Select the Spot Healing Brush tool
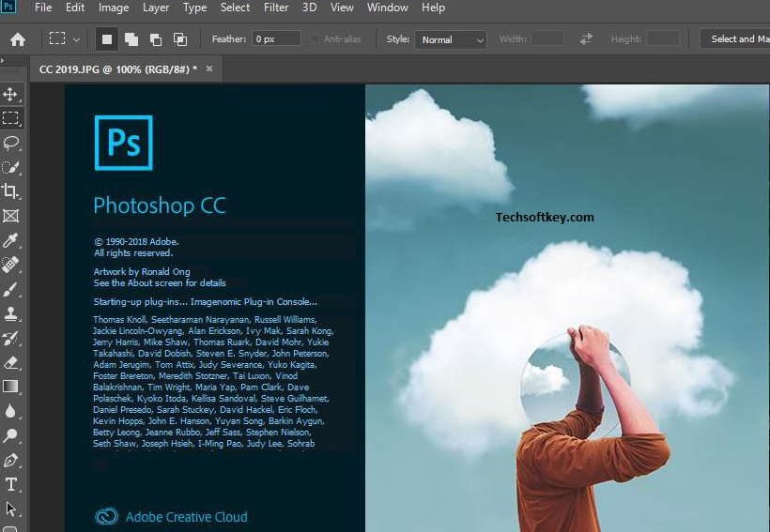 pos(10,265)
